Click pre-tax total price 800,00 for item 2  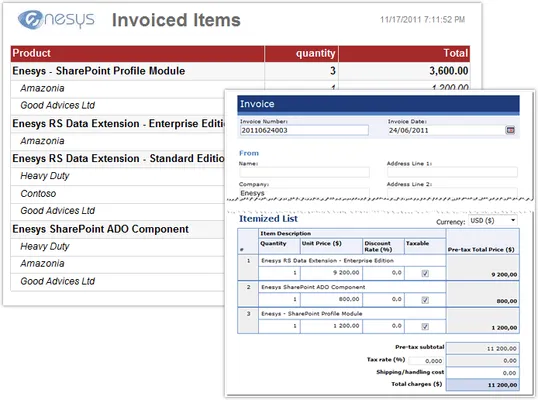tap(507, 301)
